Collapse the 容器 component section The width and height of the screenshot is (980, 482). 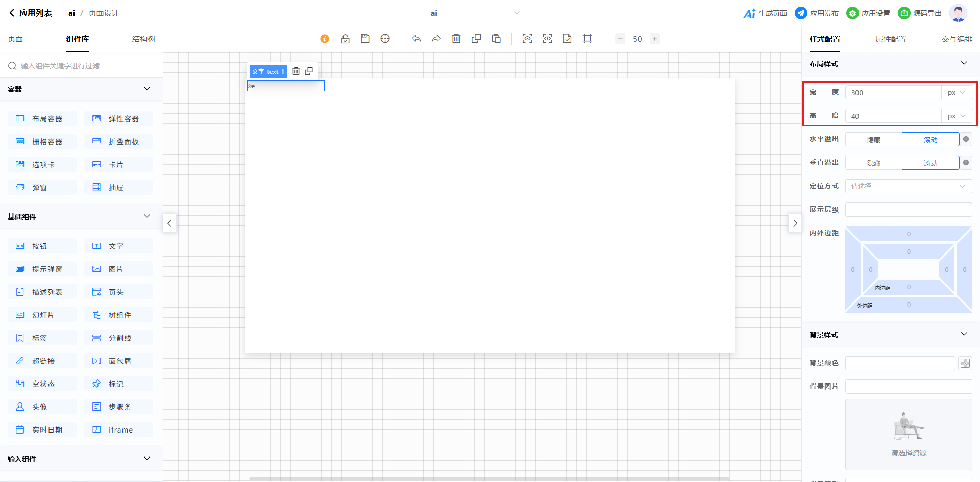pos(147,89)
